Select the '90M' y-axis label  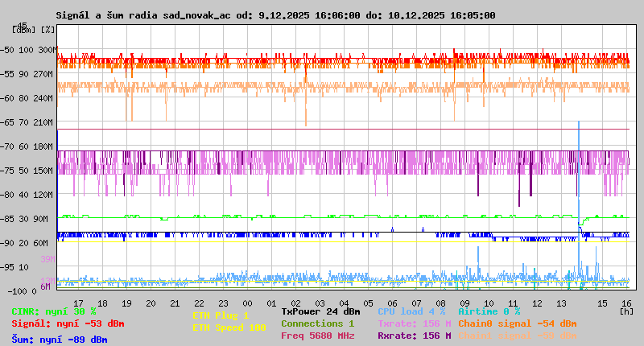(x=41, y=219)
